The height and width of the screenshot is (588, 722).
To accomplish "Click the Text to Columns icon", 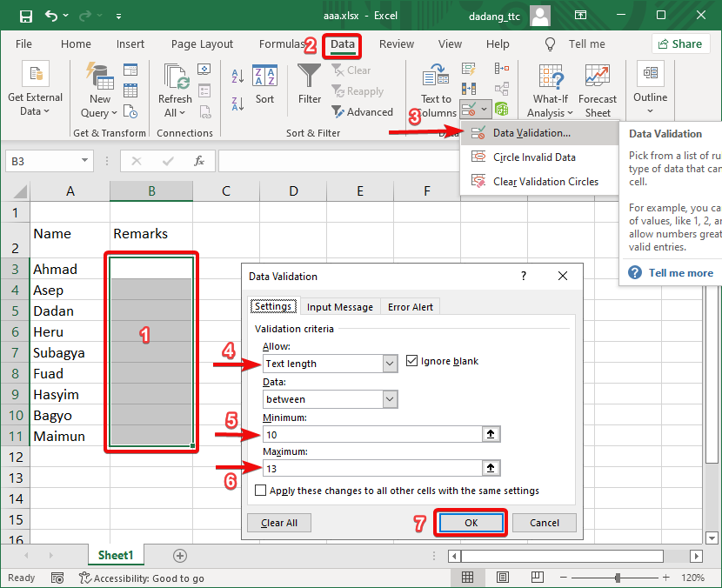I will click(x=436, y=77).
